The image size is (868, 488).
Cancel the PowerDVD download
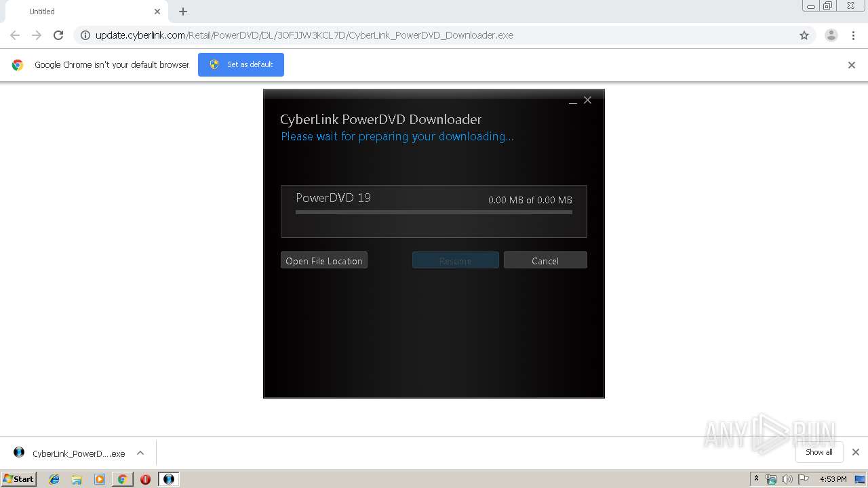click(x=545, y=260)
